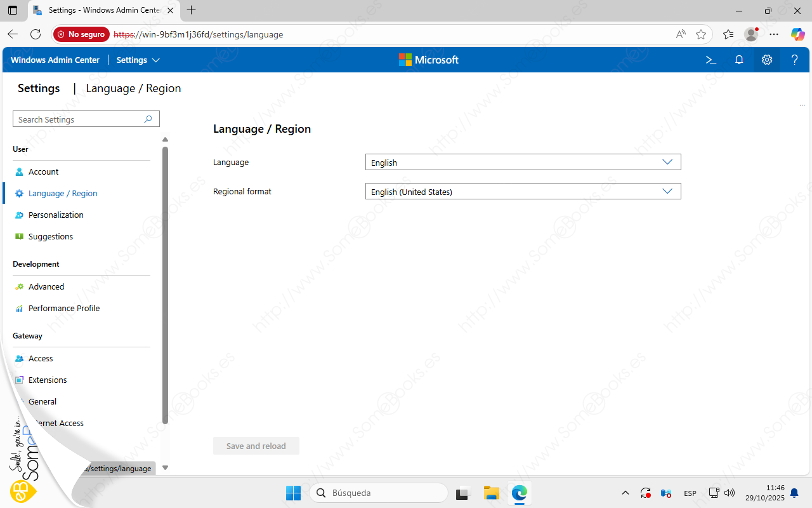Open the notifications bell in header
This screenshot has width=812, height=508.
tap(739, 60)
